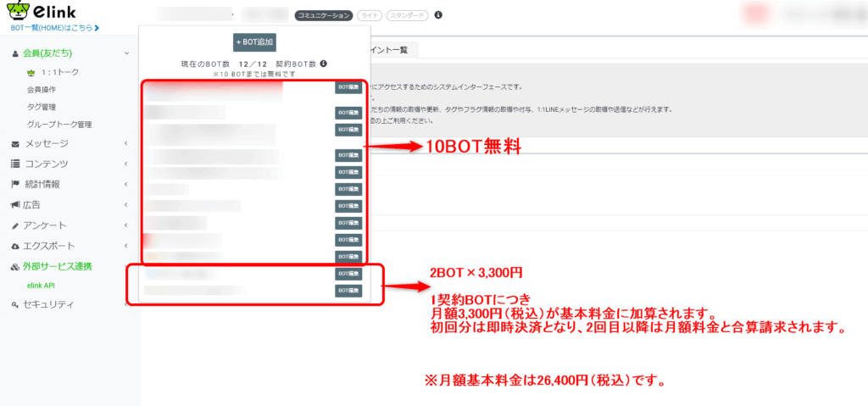The width and height of the screenshot is (868, 406).
Task: Select the スタンダード plan badge
Action: 407,15
